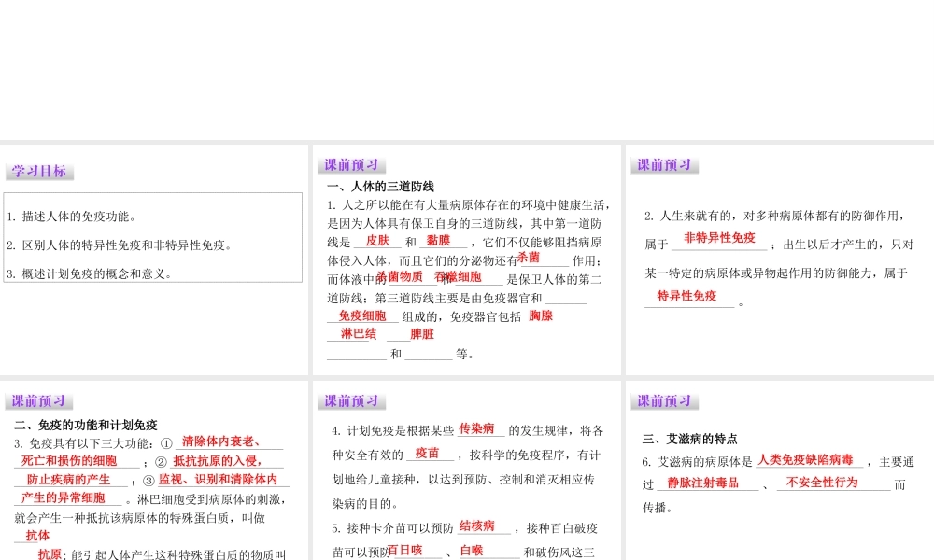Click the red answer 非特异性免疫
The width and height of the screenshot is (934, 560).
(719, 238)
